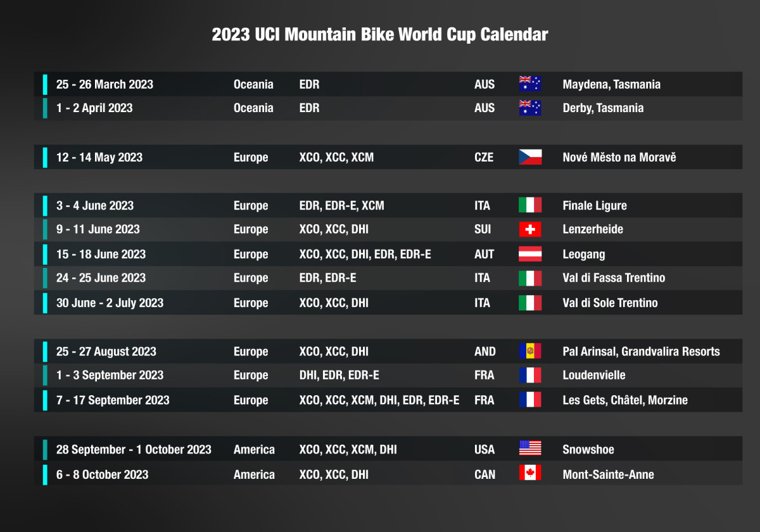The width and height of the screenshot is (760, 532).
Task: Click the Swiss flag in the Lenzerheide row
Action: [x=530, y=229]
